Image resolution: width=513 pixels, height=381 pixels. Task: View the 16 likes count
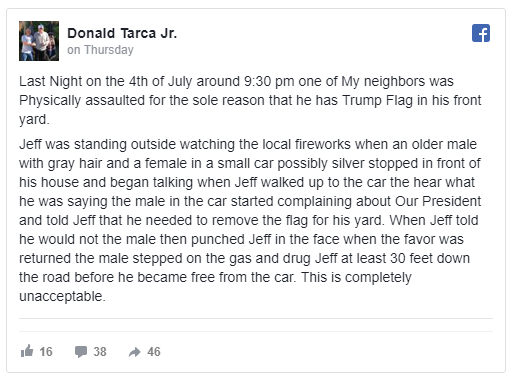[x=46, y=352]
